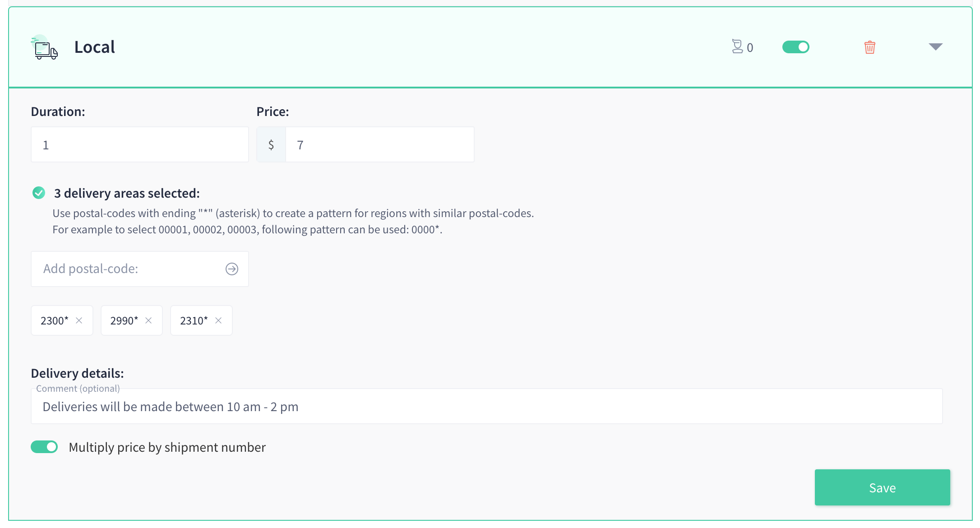Image resolution: width=980 pixels, height=528 pixels.
Task: Toggle Multiply price by shipment number
Action: tap(44, 447)
